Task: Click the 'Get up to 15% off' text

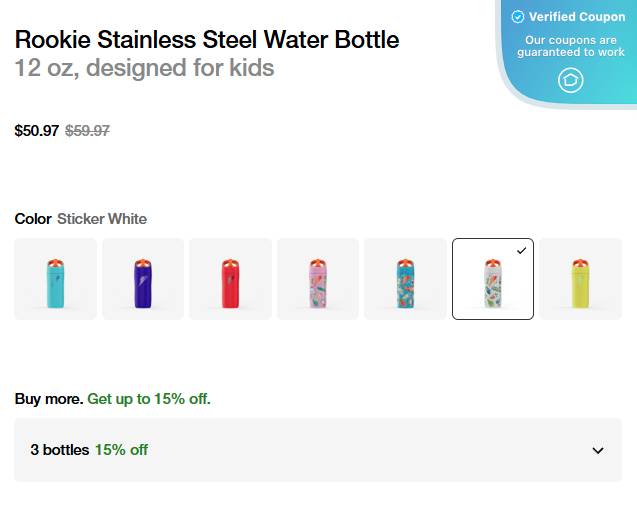Action: click(x=149, y=399)
